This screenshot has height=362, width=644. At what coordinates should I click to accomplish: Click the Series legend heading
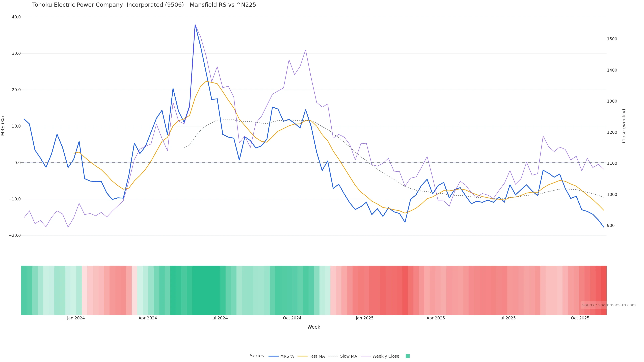pos(257,356)
